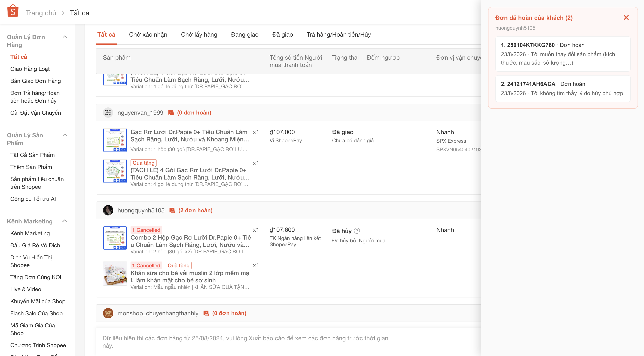
Task: Go to Trang chủ breadcrumb
Action: (41, 13)
